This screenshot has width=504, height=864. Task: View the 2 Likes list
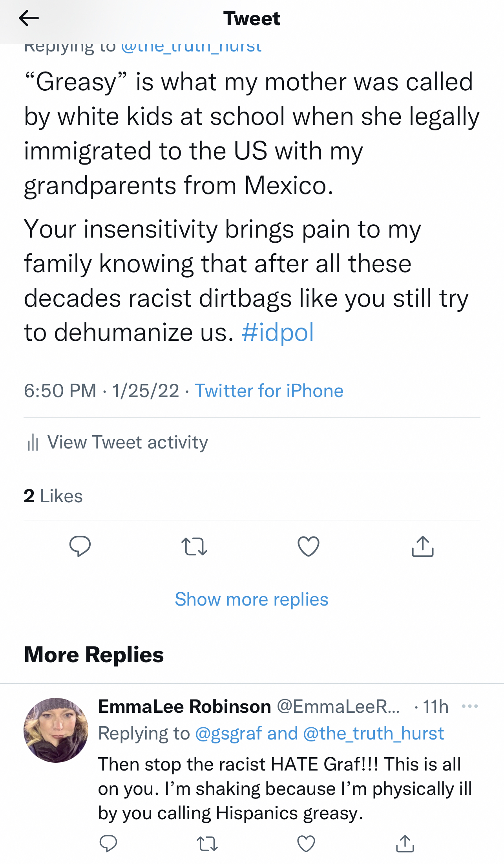(53, 496)
